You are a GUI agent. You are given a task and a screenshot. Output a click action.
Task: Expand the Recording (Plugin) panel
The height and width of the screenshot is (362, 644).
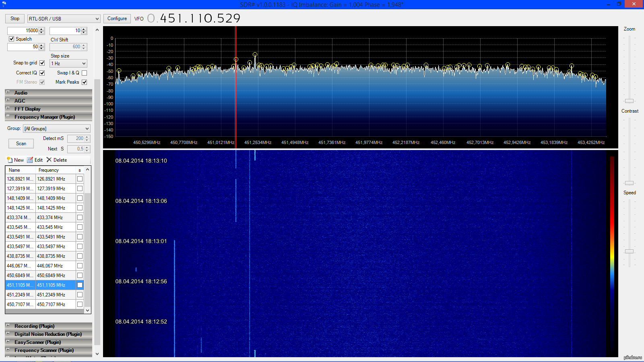[8, 326]
